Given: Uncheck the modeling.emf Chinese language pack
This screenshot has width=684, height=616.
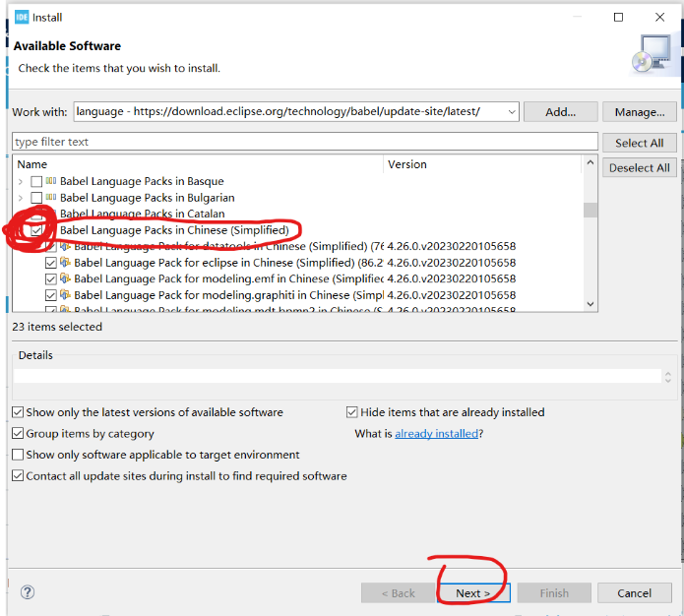Looking at the screenshot, I should pyautogui.click(x=51, y=278).
